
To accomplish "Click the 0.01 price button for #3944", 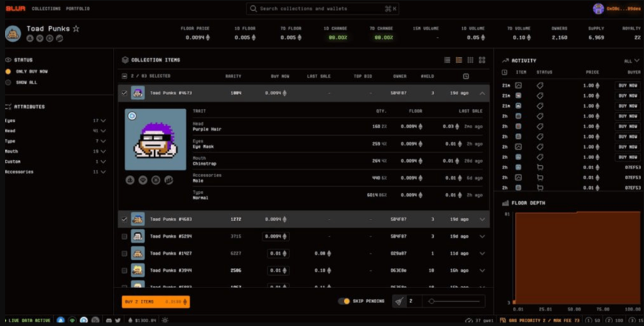I will tap(278, 270).
